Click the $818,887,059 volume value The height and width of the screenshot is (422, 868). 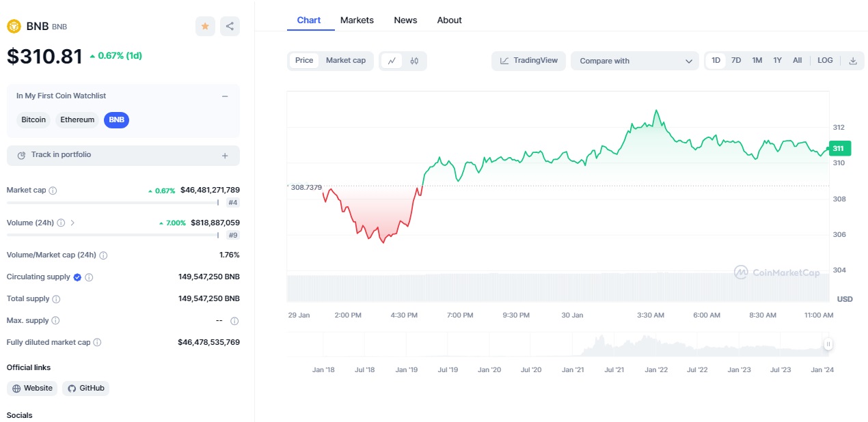point(215,223)
